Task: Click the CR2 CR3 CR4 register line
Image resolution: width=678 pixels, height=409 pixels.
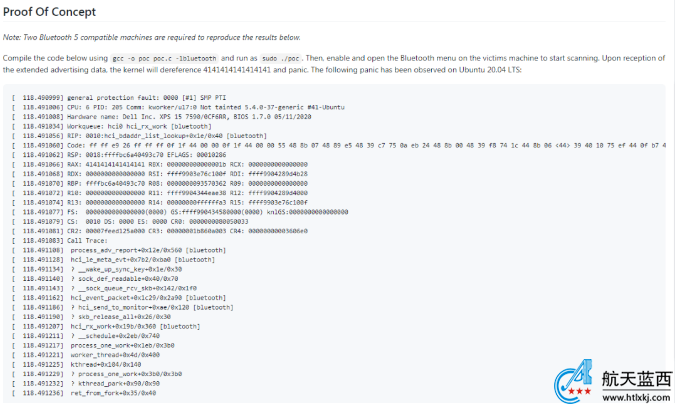Action: point(160,231)
